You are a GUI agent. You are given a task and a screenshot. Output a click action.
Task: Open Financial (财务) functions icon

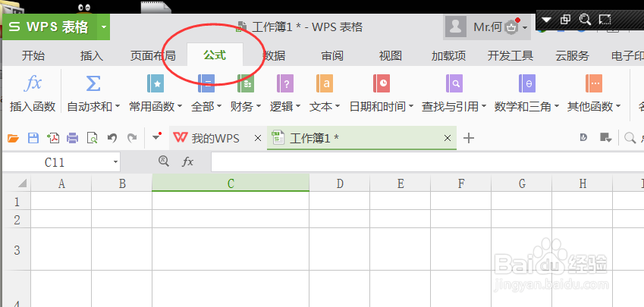point(246,83)
